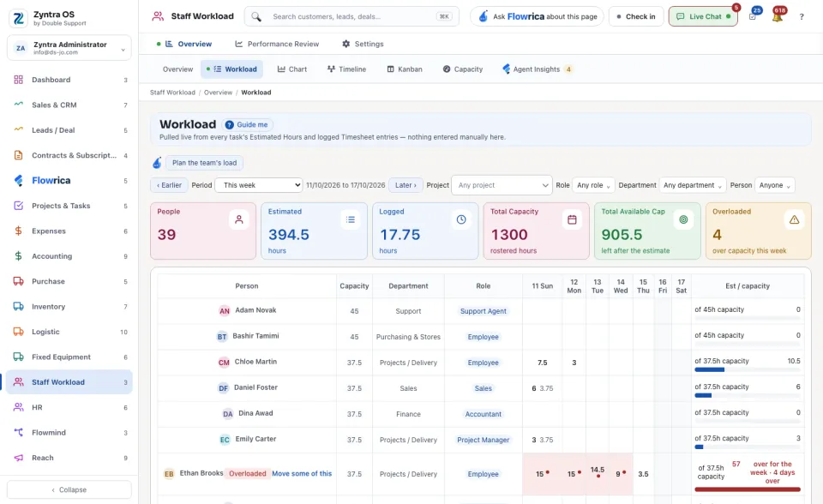
Task: Focus the search customers, leads, deals field
Action: [351, 16]
